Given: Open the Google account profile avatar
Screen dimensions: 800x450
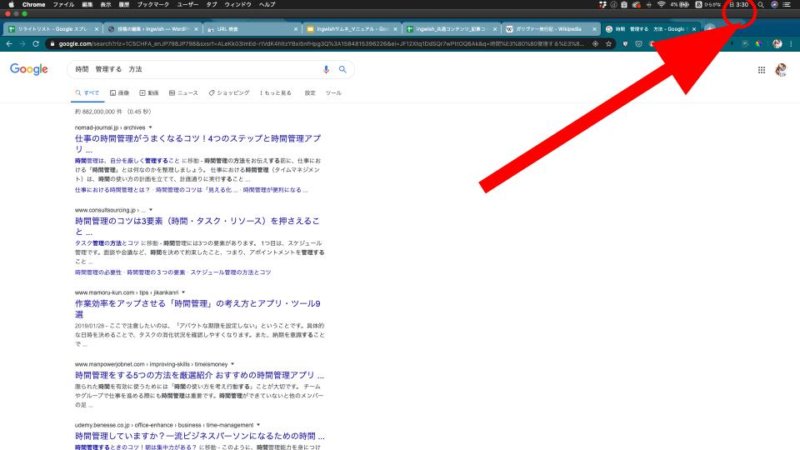Looking at the screenshot, I should click(781, 70).
